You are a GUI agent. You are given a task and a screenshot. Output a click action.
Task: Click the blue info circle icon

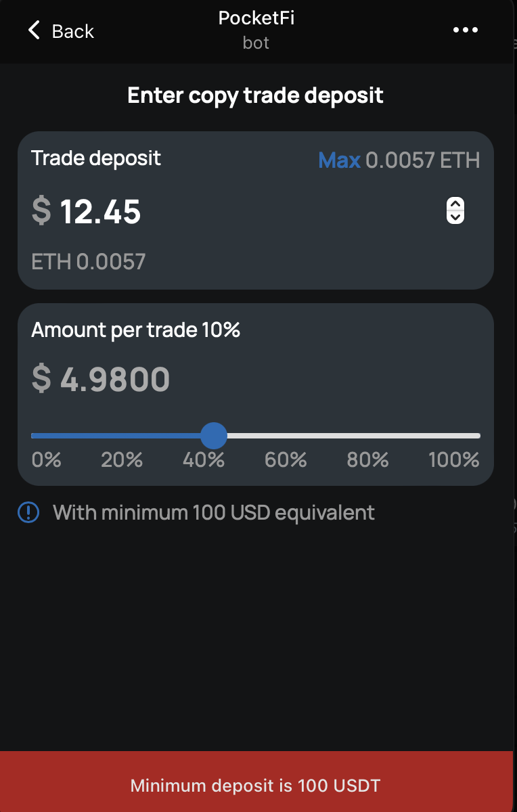tap(28, 512)
